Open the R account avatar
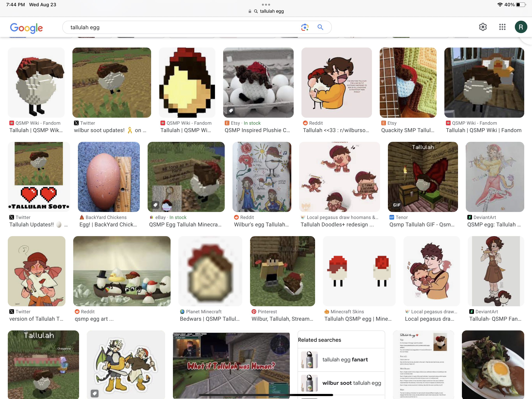532x399 pixels. click(x=521, y=27)
